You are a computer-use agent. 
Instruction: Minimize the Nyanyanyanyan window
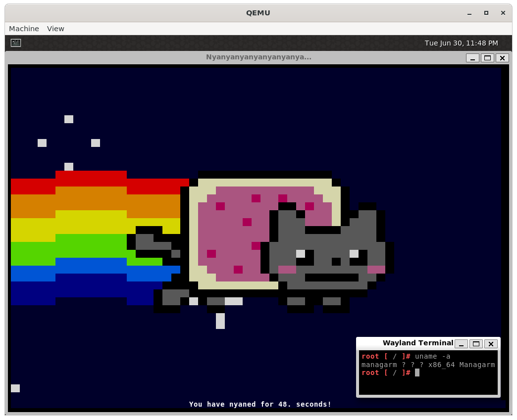pyautogui.click(x=472, y=58)
